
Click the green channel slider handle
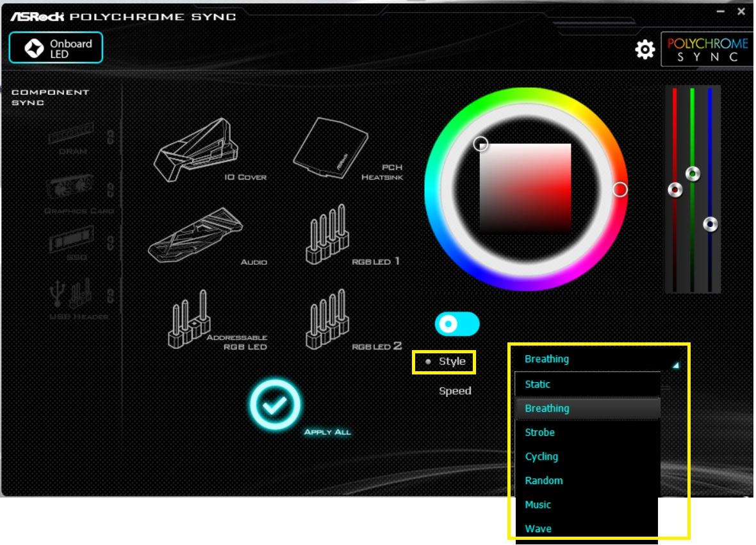693,173
